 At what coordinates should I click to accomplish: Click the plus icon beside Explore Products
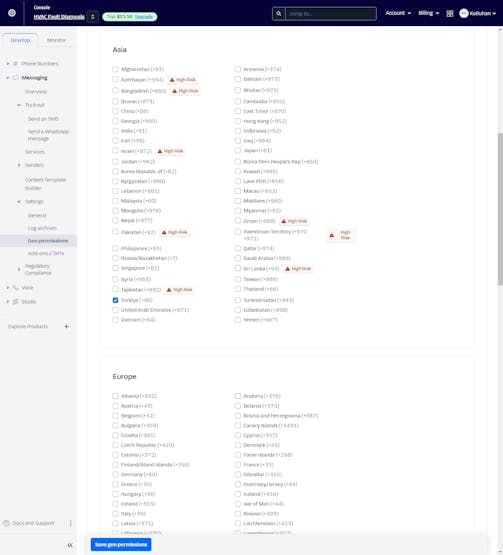pos(66,326)
